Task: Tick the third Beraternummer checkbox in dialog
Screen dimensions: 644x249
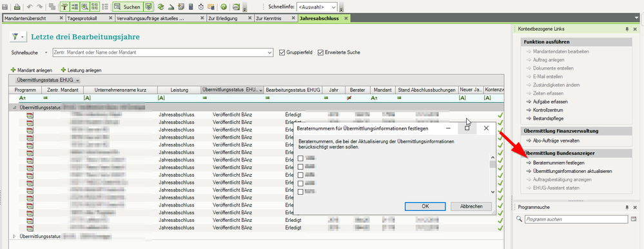Action: point(300,175)
